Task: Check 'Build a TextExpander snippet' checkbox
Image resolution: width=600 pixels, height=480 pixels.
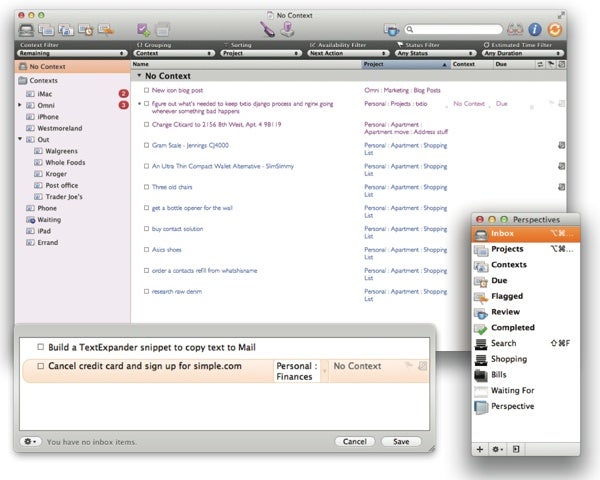Action: 41,347
